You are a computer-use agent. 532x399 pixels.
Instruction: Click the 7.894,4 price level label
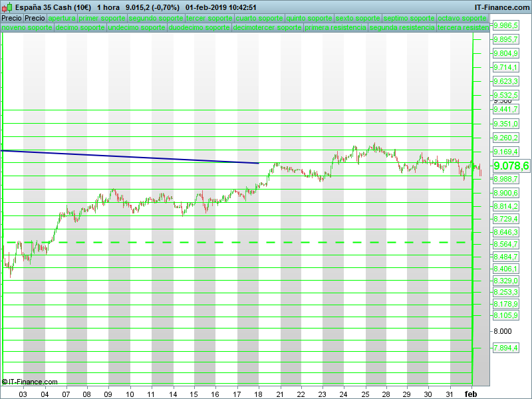pyautogui.click(x=505, y=348)
